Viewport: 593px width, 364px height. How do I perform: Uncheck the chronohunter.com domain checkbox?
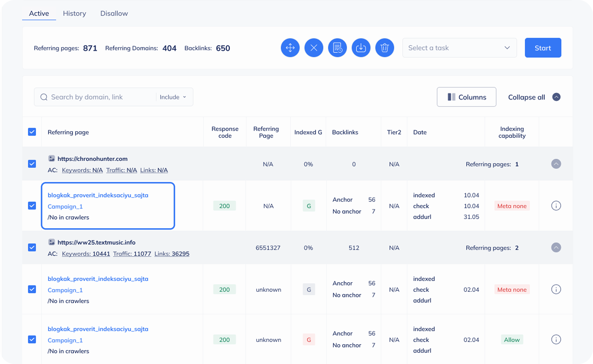32,164
